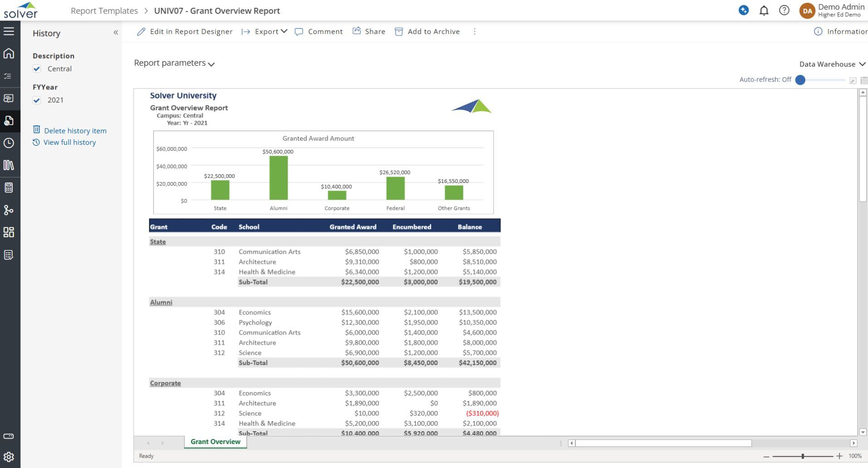Open the more options vertical ellipsis
The width and height of the screenshot is (868, 468).
(x=475, y=31)
